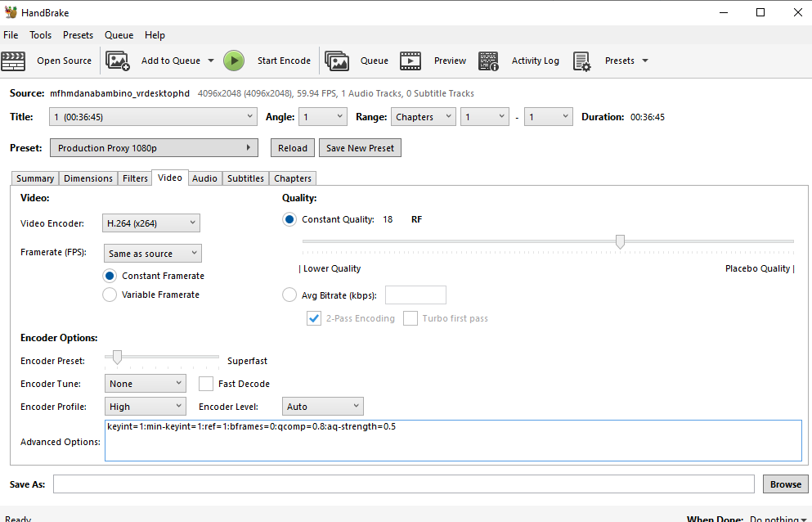Select Constant Quality radio button
812x522 pixels.
(x=289, y=219)
